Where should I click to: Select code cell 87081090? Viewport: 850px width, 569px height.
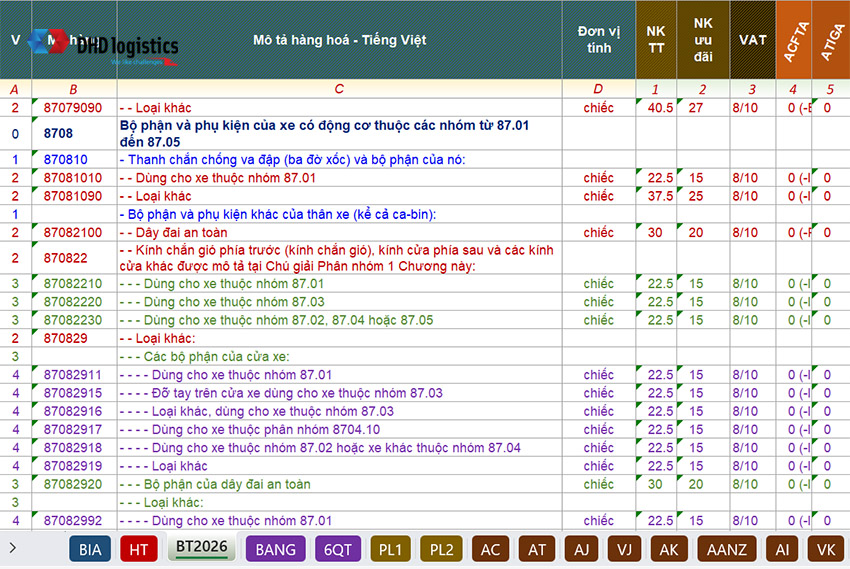74,196
